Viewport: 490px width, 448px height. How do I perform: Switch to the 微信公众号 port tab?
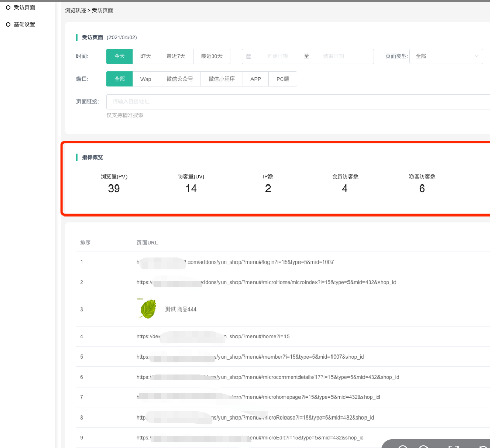(180, 79)
